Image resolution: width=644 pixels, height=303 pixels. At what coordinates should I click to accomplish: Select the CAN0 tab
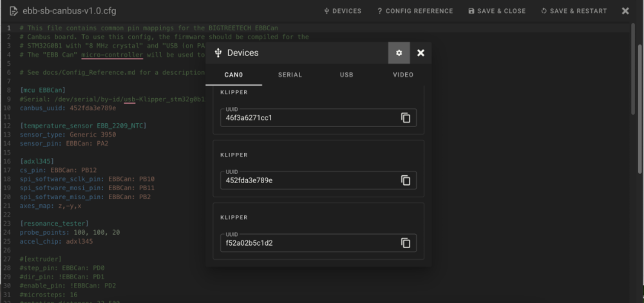click(x=234, y=75)
